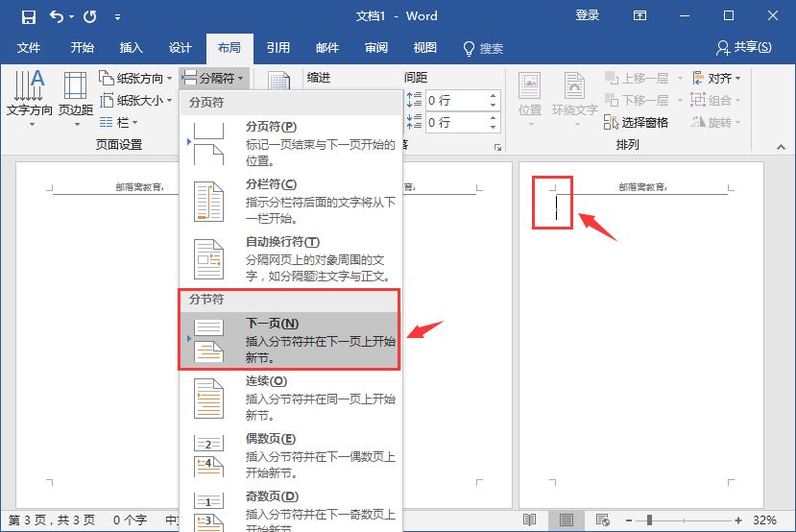The width and height of the screenshot is (796, 532).
Task: Save the document using the floppy disk icon
Action: coord(29,16)
